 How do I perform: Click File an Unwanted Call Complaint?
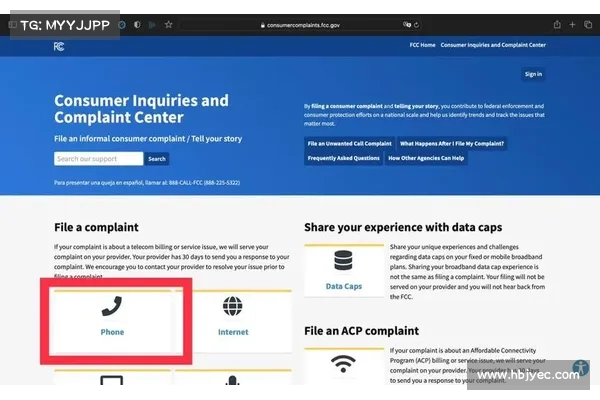[349, 144]
